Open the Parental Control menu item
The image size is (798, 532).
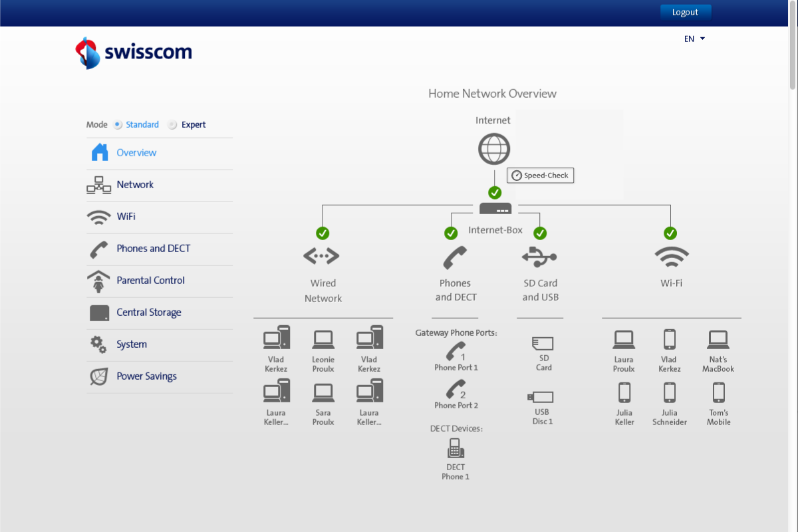click(x=150, y=281)
